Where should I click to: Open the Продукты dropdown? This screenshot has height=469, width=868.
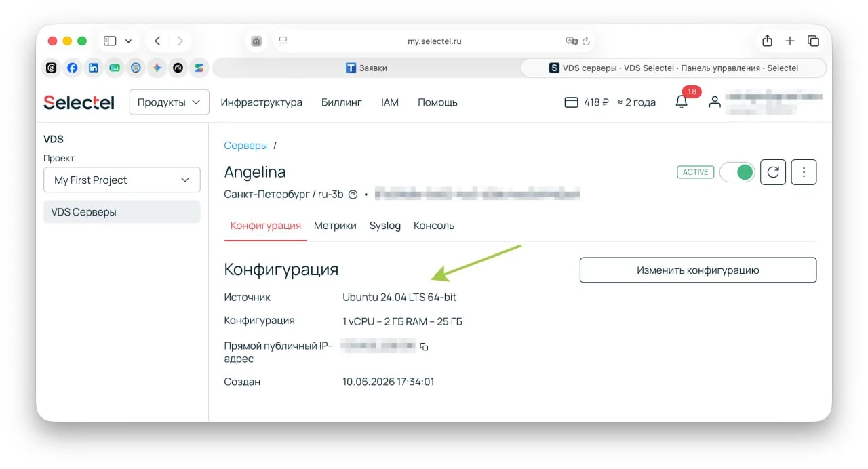(169, 102)
